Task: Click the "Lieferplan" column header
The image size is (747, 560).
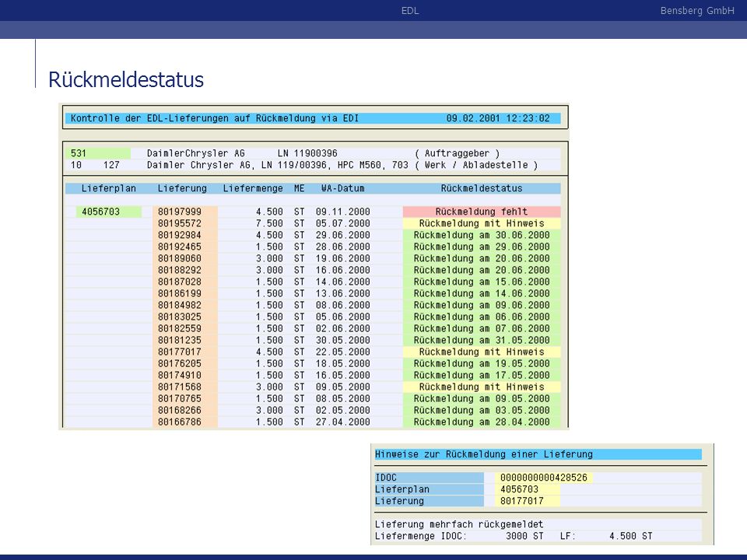Action: (109, 188)
